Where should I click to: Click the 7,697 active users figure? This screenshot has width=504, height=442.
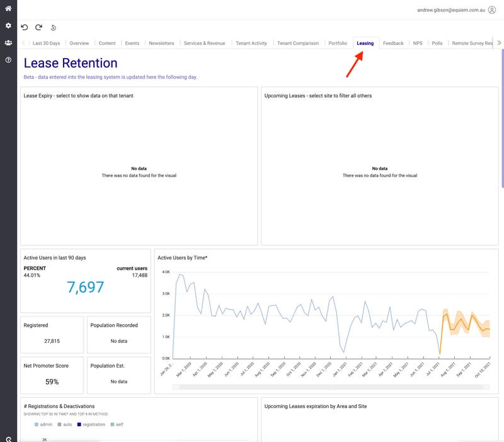85,288
